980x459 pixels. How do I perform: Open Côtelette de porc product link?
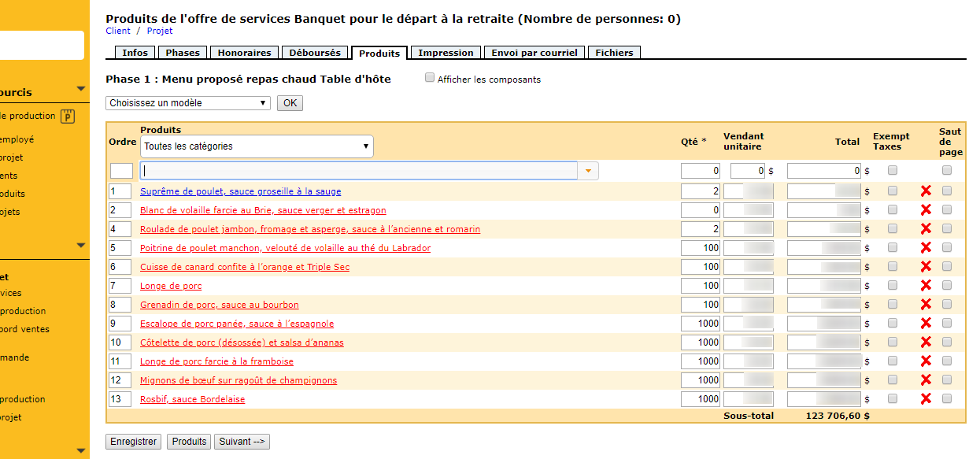point(242,342)
